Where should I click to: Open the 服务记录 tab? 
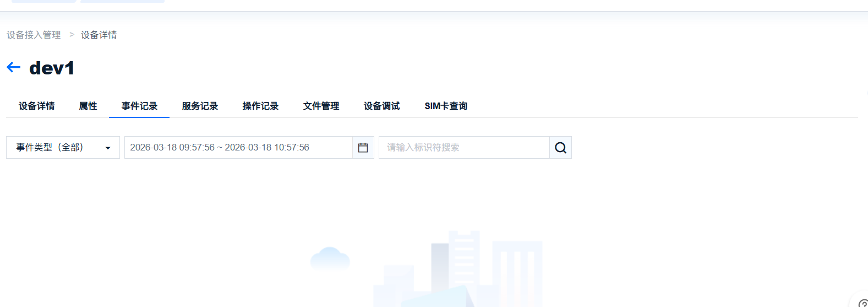tap(200, 106)
